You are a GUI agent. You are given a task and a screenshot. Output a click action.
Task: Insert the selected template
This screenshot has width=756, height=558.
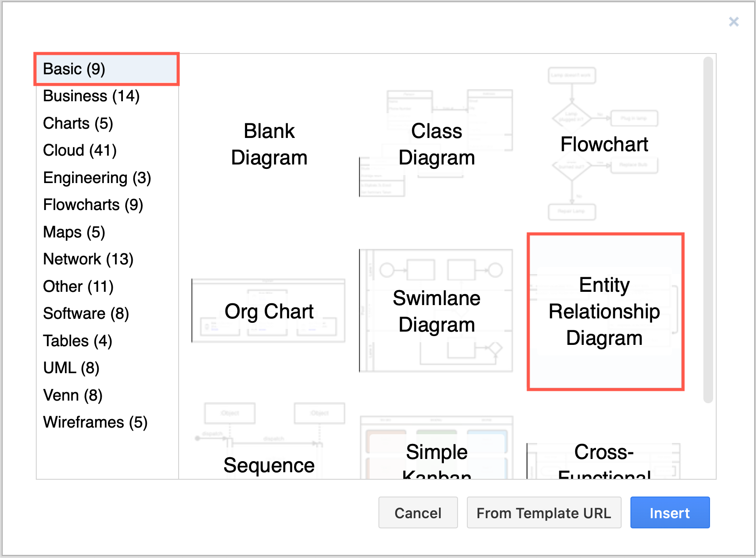(x=670, y=512)
